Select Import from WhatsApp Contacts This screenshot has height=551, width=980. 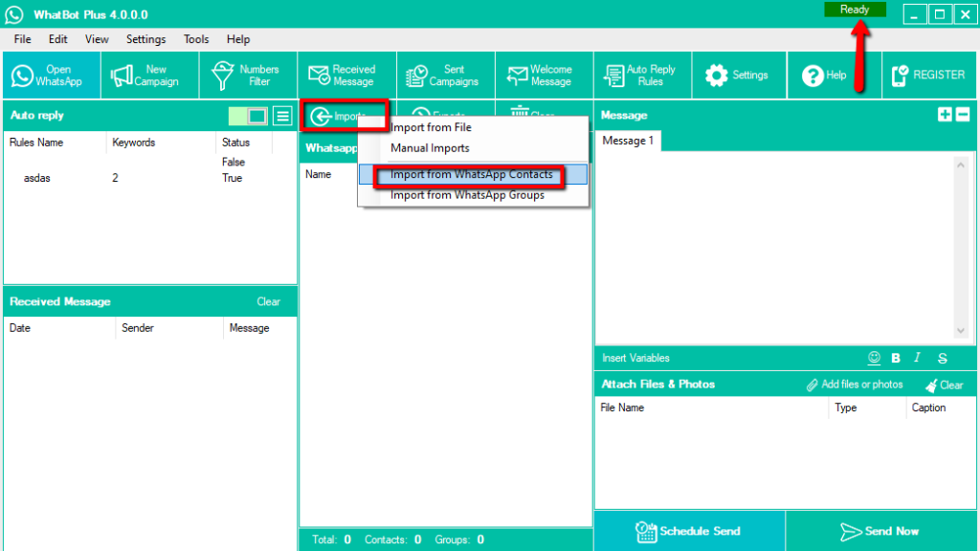[x=471, y=175]
